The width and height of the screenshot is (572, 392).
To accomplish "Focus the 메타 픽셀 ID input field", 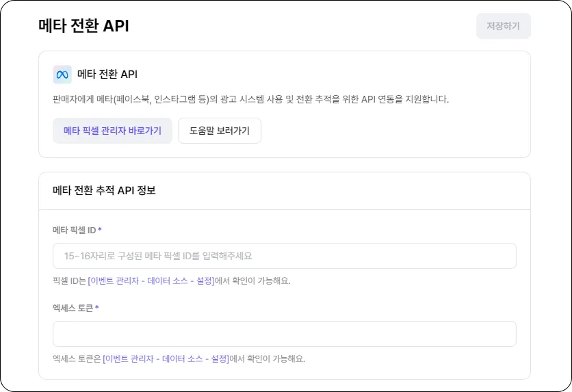I will pyautogui.click(x=285, y=256).
